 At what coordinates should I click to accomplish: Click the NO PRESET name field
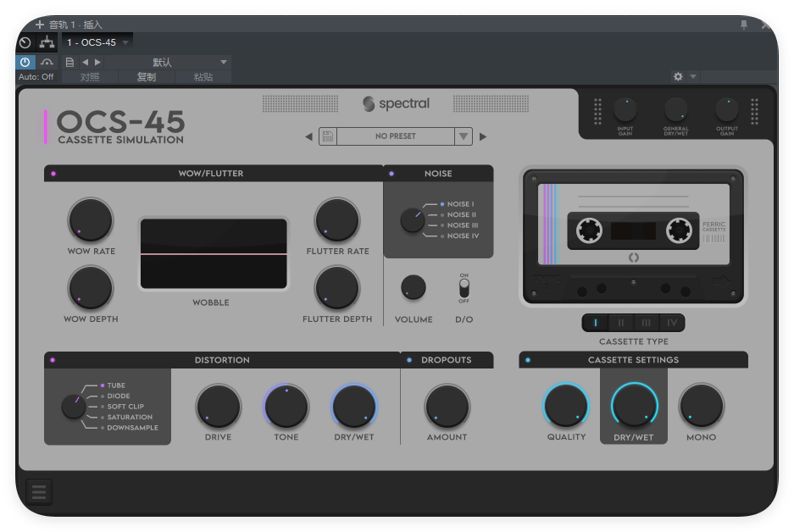click(x=396, y=136)
